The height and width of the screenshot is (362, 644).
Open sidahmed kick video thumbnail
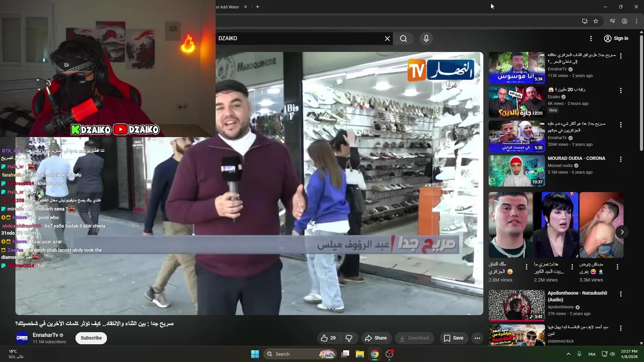coord(516,335)
